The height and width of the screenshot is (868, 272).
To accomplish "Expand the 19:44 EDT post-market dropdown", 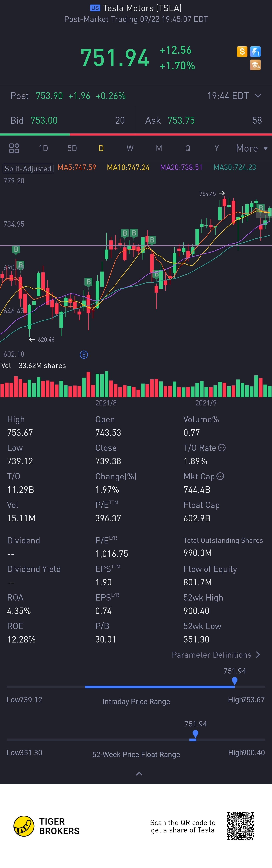I will [x=258, y=96].
